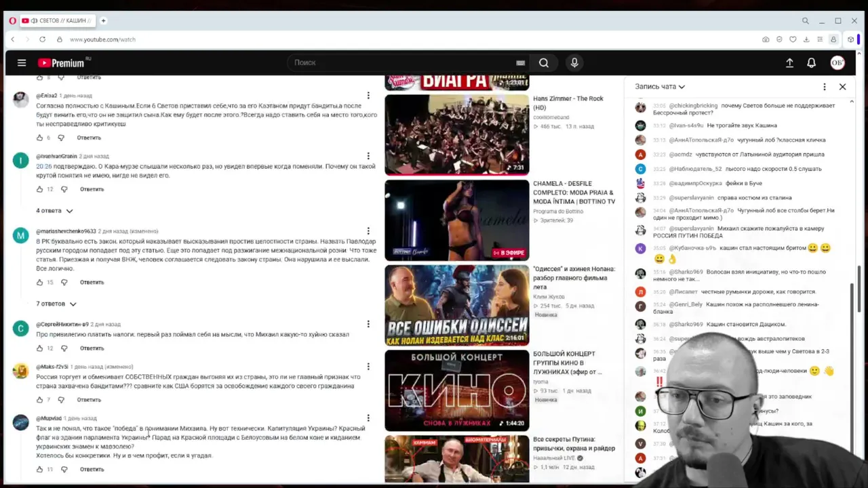The width and height of the screenshot is (868, 488).
Task: Like the @mariashevchenko9633 comment
Action: 39,282
